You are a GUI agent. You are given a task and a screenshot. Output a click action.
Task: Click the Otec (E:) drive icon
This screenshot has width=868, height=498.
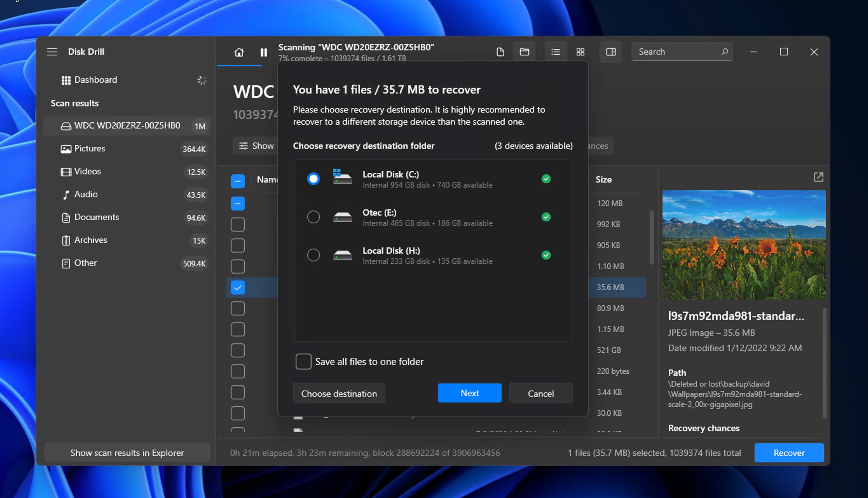pos(342,217)
